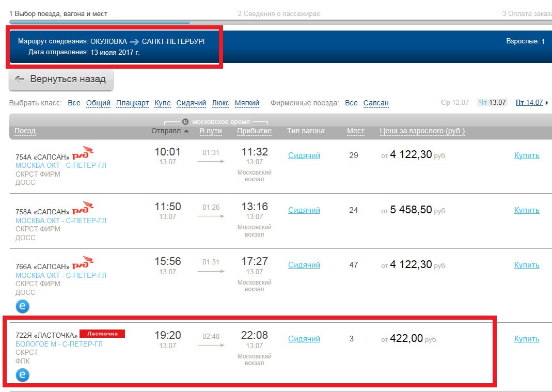Viewport: 552px width, 392px height.
Task: Click departure time 15:56
Action: 168,261
